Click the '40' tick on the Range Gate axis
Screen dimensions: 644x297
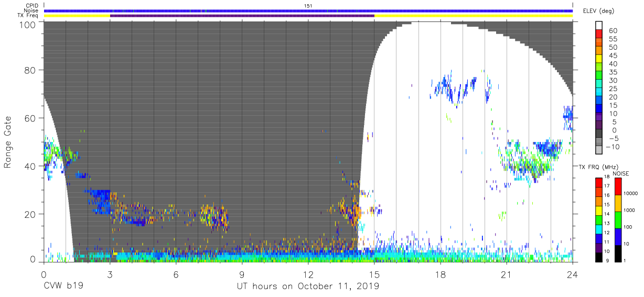click(30, 166)
